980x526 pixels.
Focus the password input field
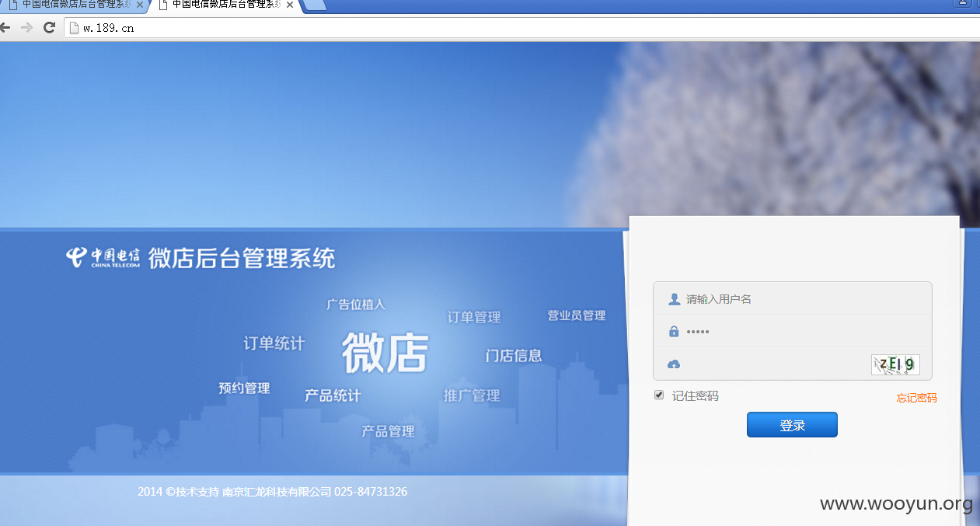coord(792,331)
